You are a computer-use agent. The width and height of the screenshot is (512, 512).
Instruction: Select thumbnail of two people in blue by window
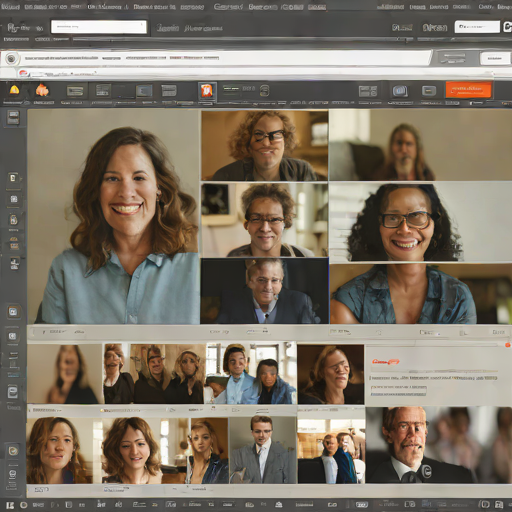[x=251, y=374]
